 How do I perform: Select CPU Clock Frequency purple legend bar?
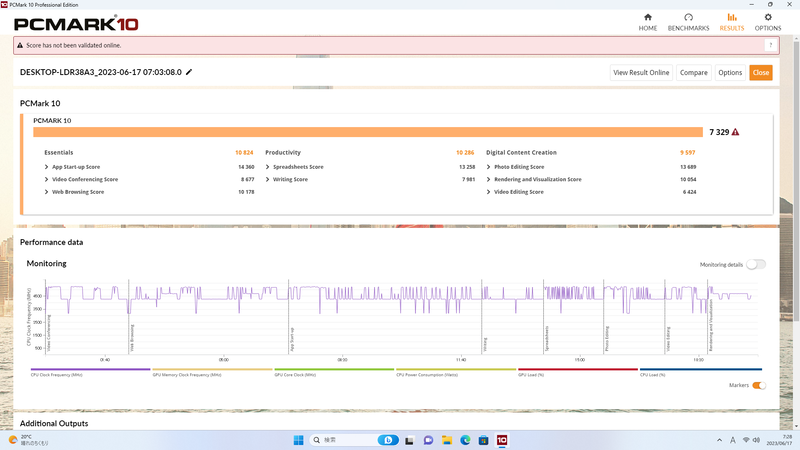[90, 369]
